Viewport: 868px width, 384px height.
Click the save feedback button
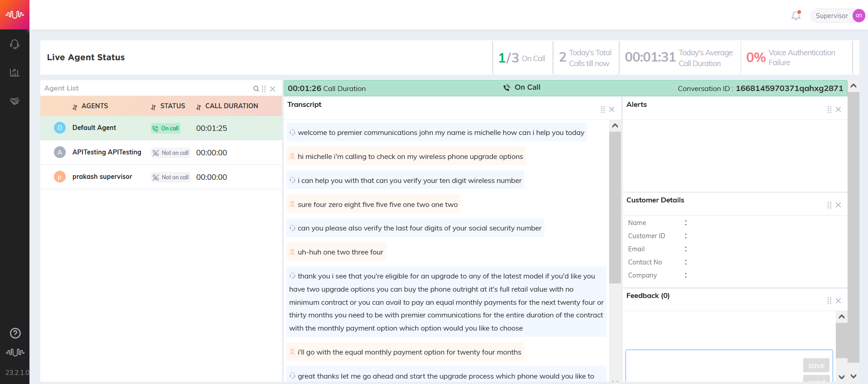[816, 365]
